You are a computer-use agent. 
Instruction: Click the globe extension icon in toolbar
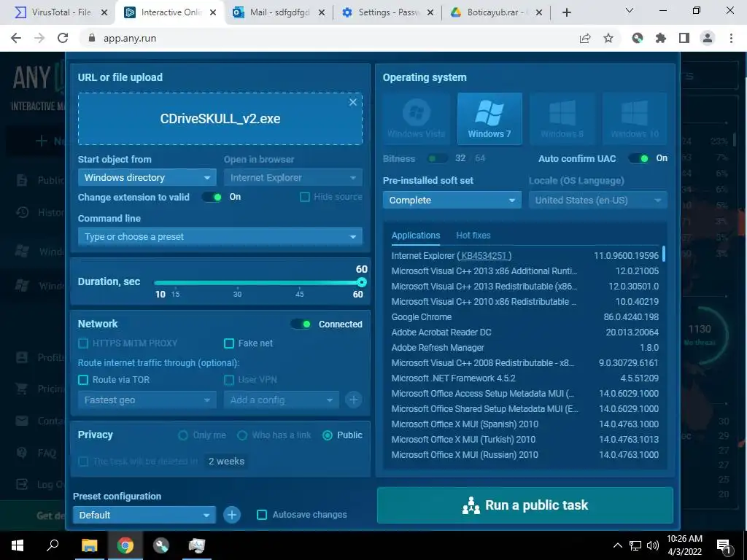click(638, 38)
